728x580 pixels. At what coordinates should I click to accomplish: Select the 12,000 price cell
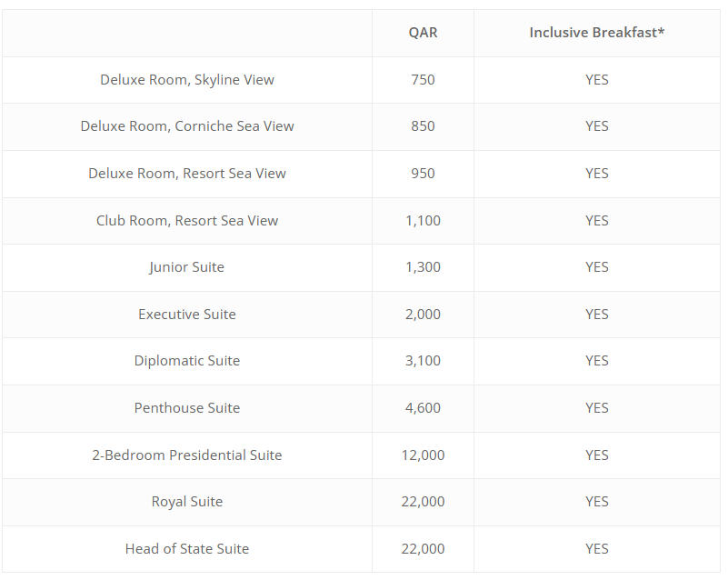423,455
